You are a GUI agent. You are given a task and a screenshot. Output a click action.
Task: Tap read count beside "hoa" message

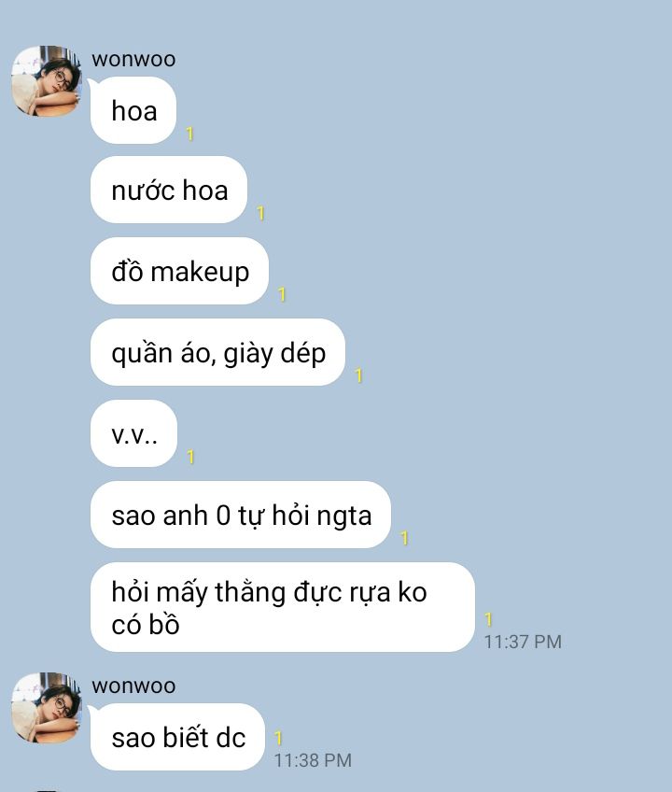point(189,134)
